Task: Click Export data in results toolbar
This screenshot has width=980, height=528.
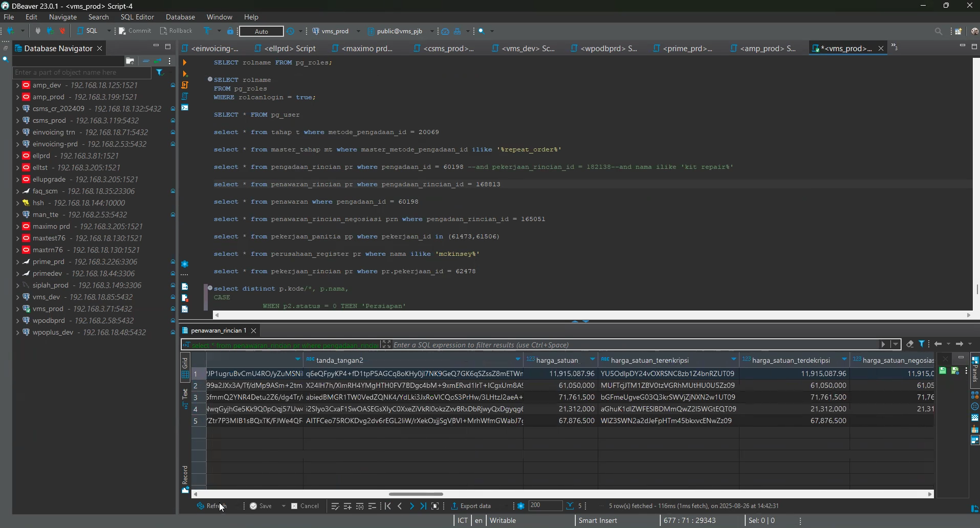Action: click(471, 506)
